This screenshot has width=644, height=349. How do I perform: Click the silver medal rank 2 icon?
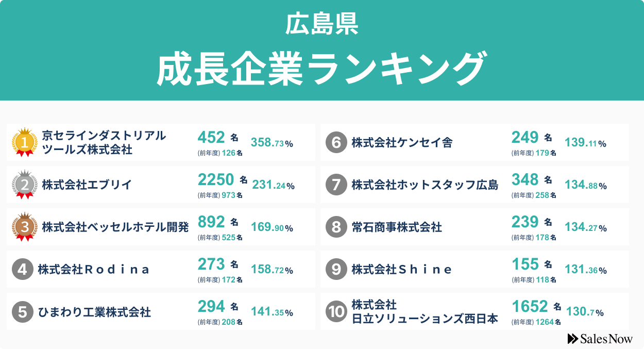[x=24, y=185]
